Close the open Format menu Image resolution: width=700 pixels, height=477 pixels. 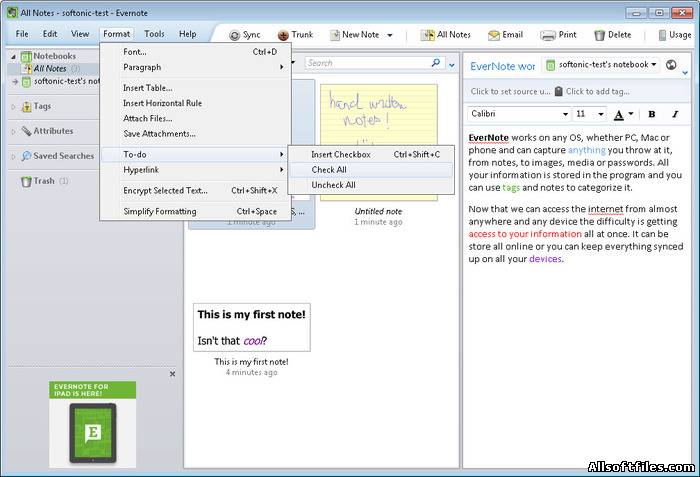tap(117, 34)
